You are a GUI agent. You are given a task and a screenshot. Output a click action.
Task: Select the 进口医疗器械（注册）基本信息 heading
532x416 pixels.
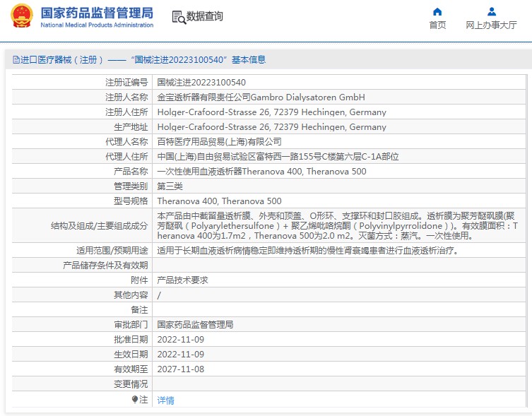(x=143, y=60)
